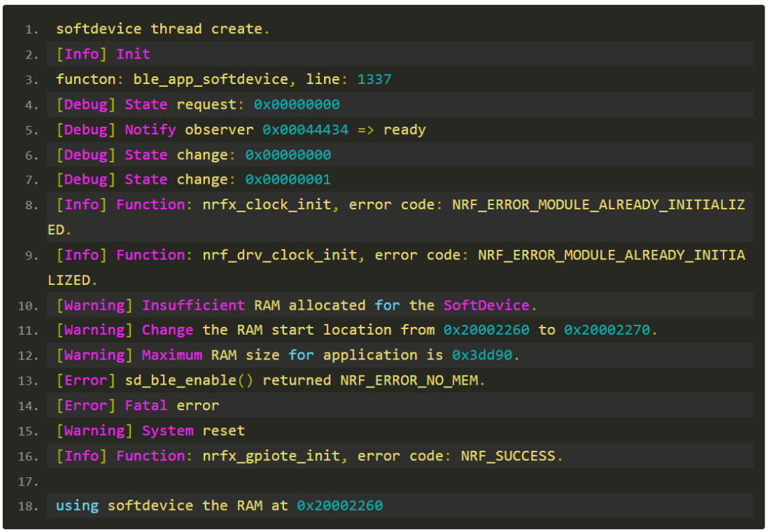Click the text "softdevice thread create."
Screen dimensions: 769x532
[163, 29]
